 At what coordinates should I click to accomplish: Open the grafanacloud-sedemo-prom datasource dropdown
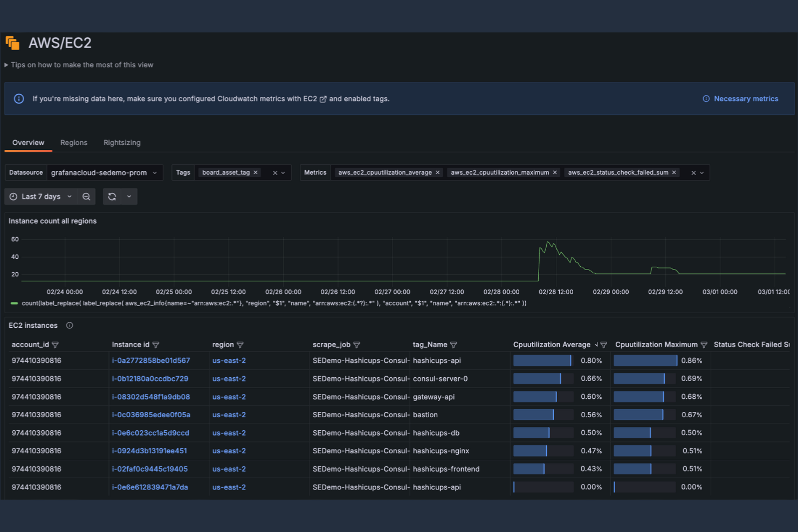102,172
